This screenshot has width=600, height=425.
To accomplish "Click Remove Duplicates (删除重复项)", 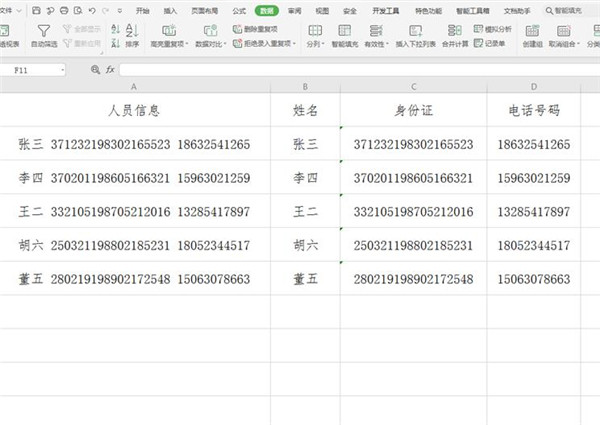I will pos(255,29).
